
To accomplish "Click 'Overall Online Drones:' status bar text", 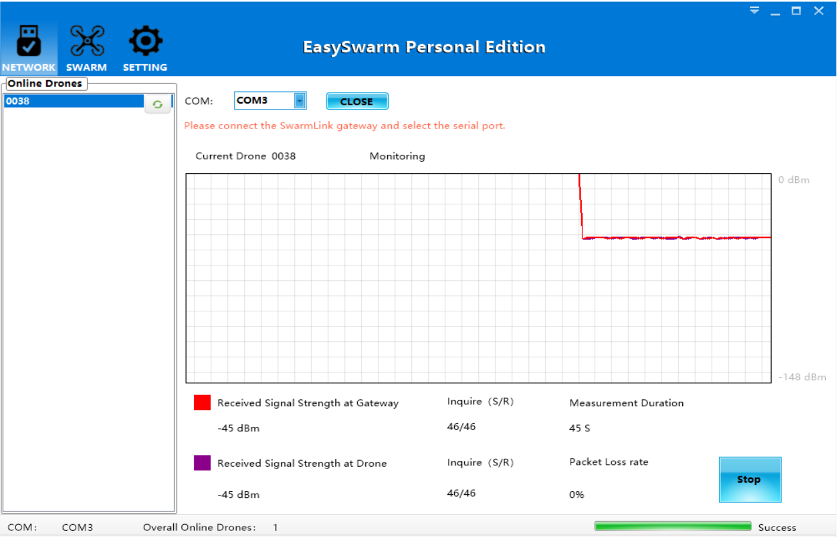I will click(x=199, y=527).
